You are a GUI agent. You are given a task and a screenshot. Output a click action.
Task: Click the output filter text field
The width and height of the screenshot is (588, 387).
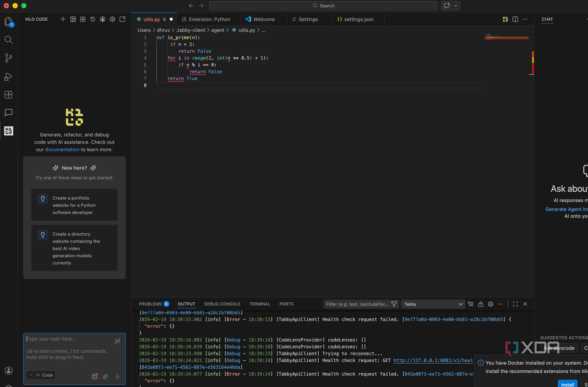click(x=357, y=304)
